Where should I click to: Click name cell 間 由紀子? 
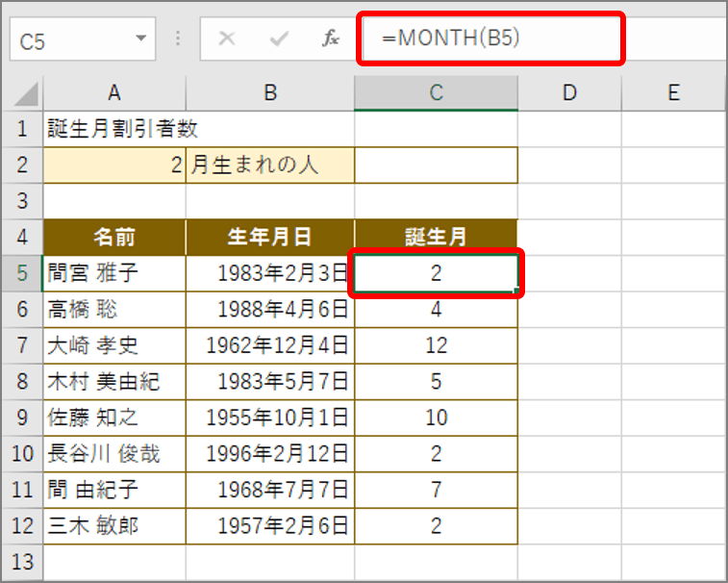click(114, 490)
